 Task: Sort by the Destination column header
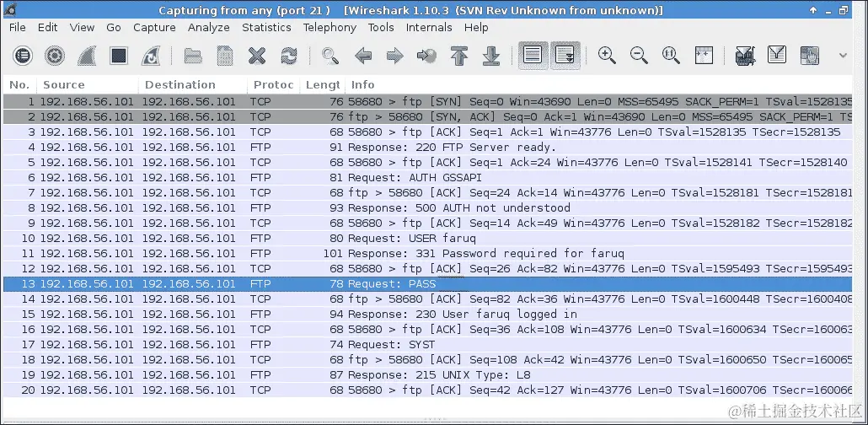(x=193, y=85)
